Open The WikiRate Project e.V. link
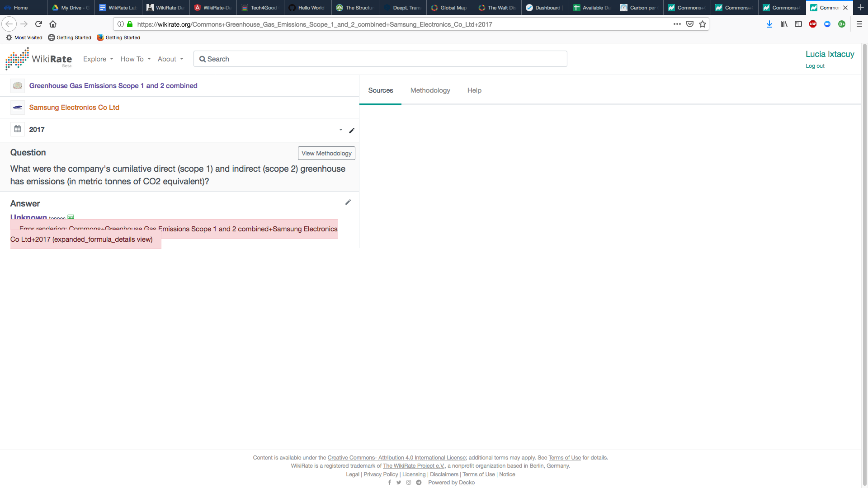868x488 pixels. (414, 466)
